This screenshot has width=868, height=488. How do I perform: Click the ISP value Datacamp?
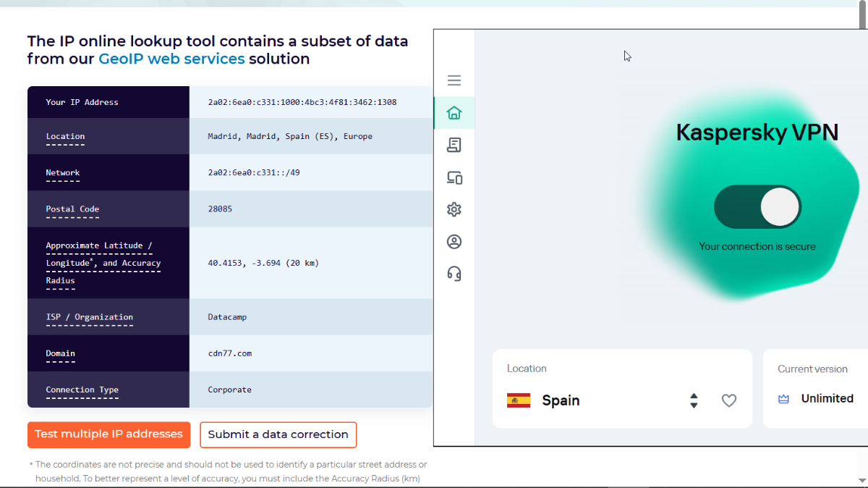227,317
